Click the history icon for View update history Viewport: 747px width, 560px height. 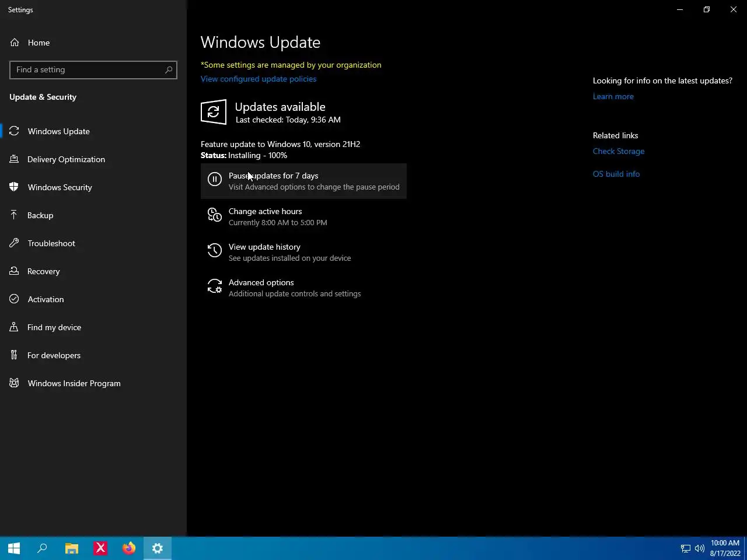click(x=215, y=251)
